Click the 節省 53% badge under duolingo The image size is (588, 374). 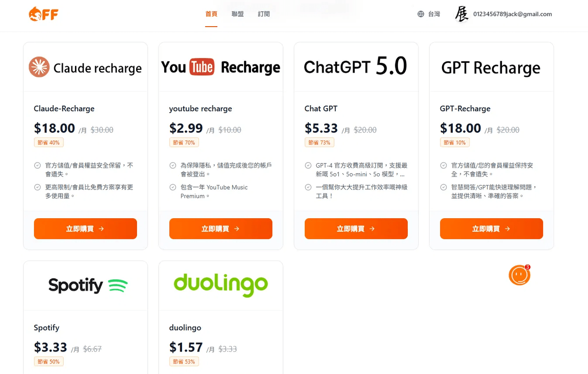184,362
